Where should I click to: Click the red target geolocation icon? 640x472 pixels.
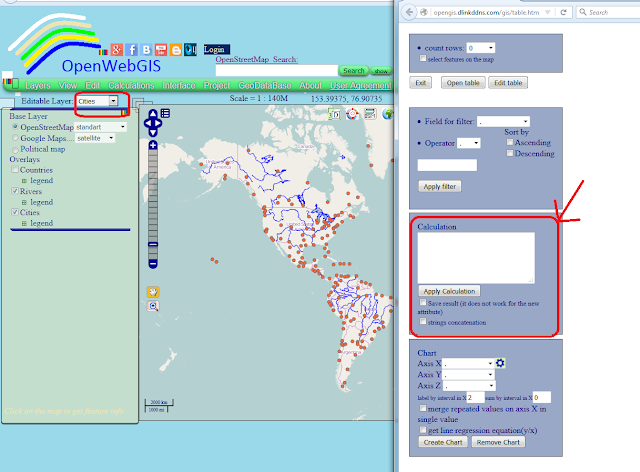pyautogui.click(x=352, y=114)
